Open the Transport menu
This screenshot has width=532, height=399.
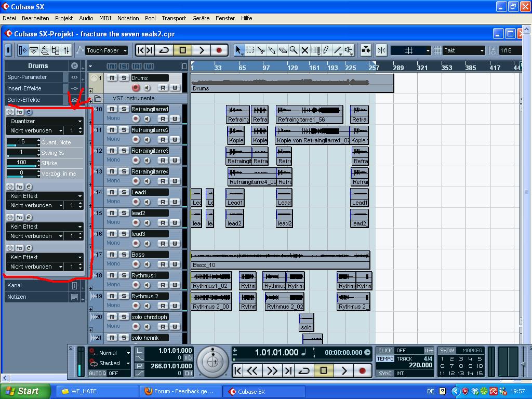tap(174, 18)
